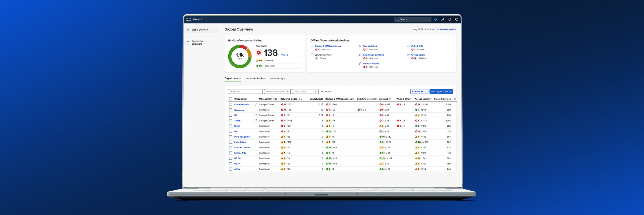Switch to Networks & sites tab
644x215 pixels.
point(255,78)
